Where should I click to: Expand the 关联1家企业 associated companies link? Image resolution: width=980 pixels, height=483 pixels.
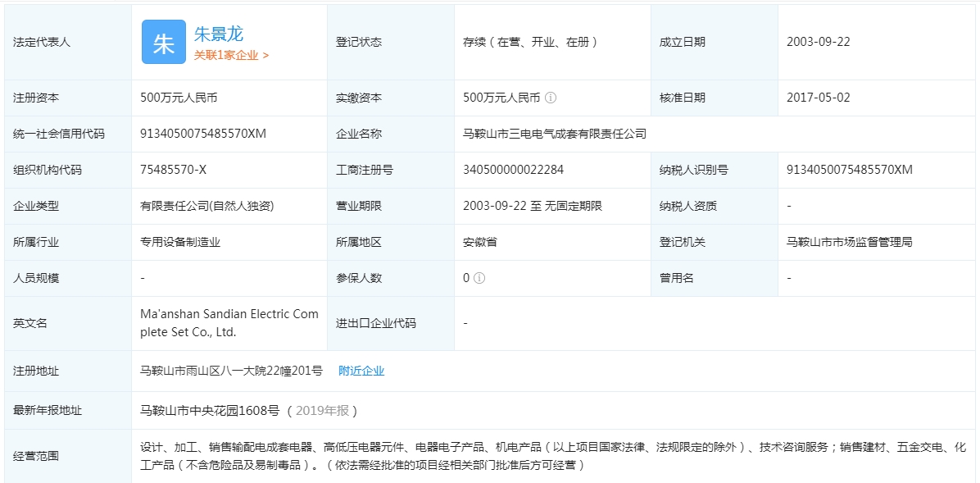point(231,56)
